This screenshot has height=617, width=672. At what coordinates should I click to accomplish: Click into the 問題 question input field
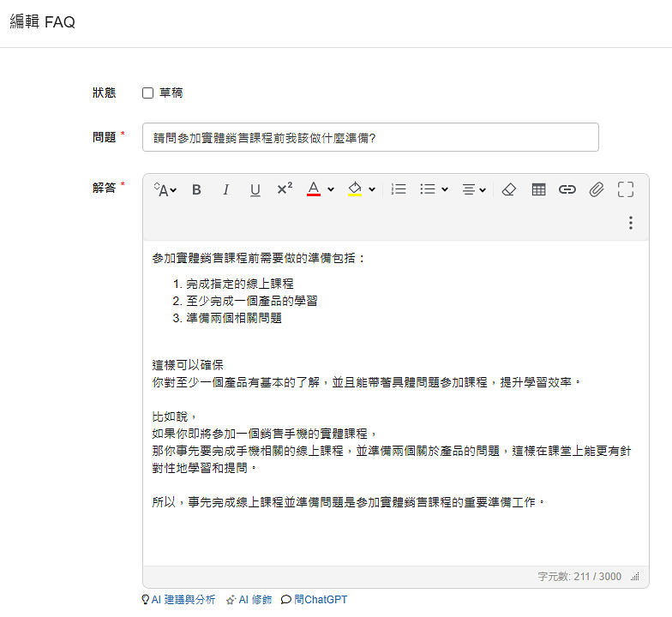point(370,137)
